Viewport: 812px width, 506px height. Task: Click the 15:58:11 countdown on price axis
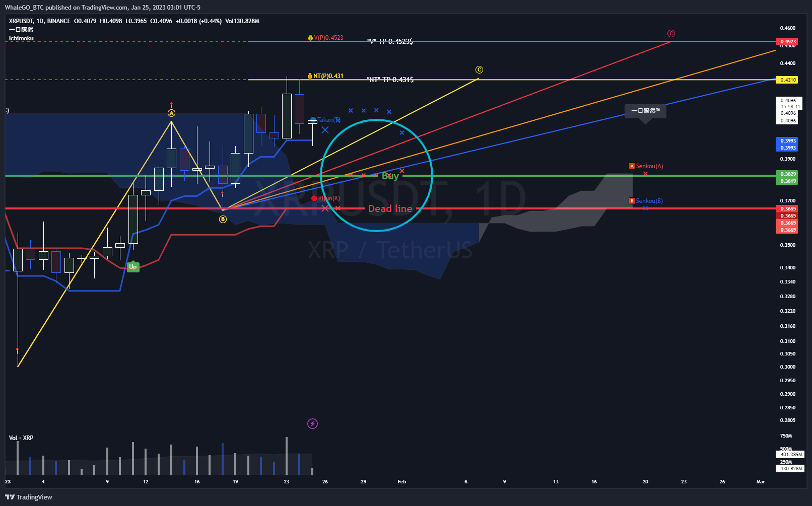coord(790,107)
